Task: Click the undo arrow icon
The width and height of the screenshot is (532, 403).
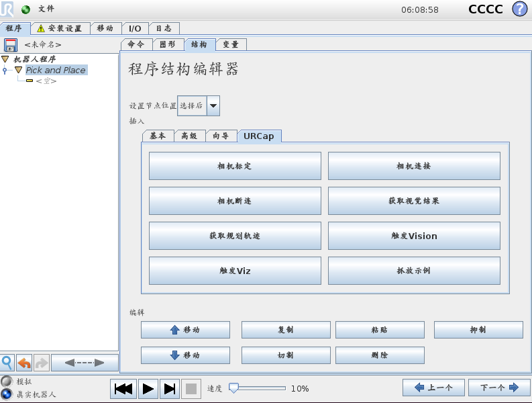Action: tap(25, 363)
